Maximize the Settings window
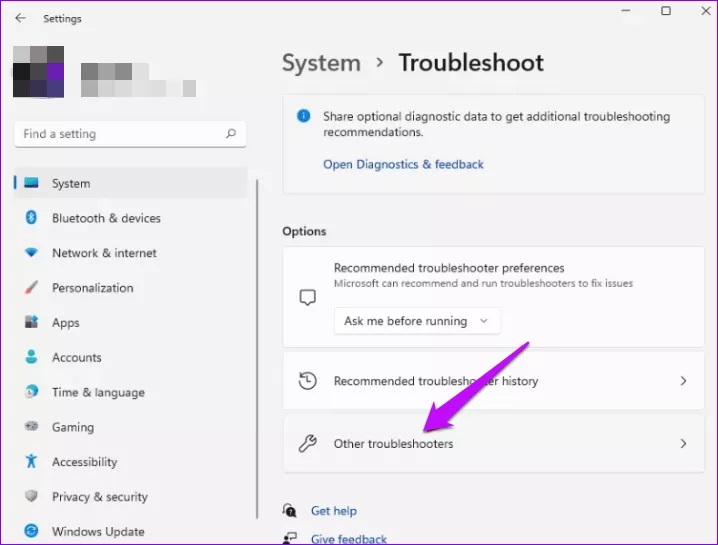Screen dimensions: 718x545 [x=666, y=11]
